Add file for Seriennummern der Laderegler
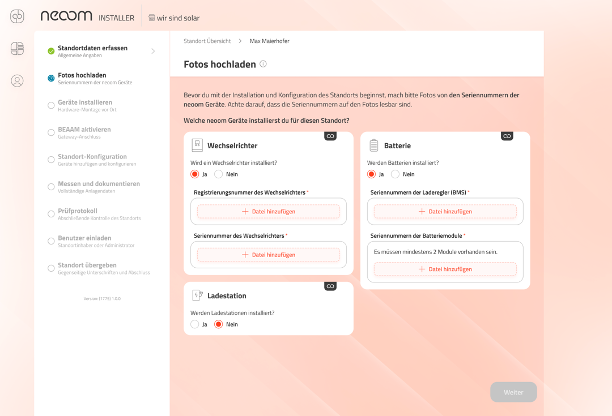 pos(445,212)
